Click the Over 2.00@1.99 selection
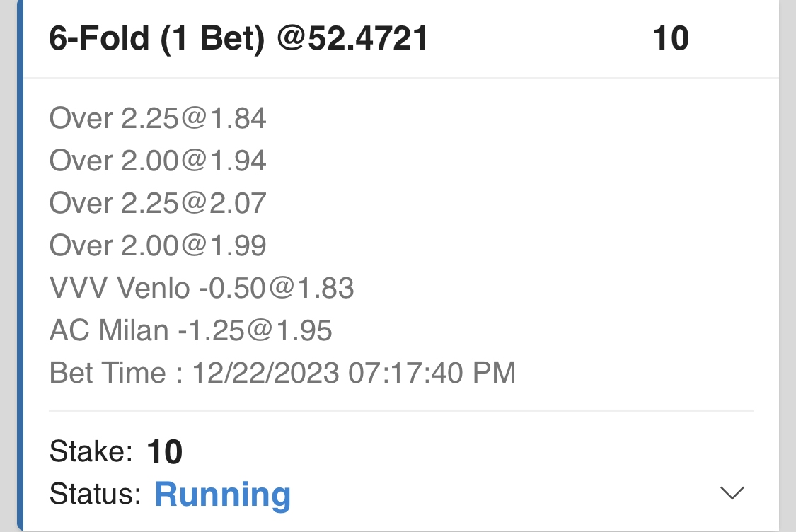The height and width of the screenshot is (532, 796). (158, 246)
